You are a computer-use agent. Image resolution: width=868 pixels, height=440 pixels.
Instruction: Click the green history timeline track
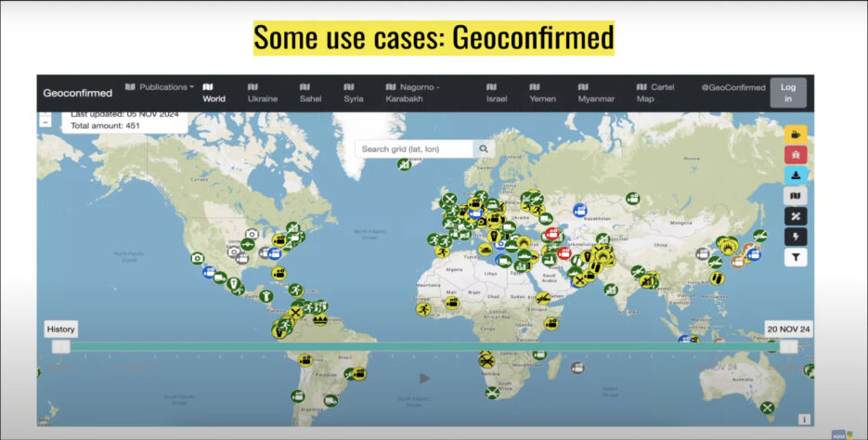coord(424,346)
